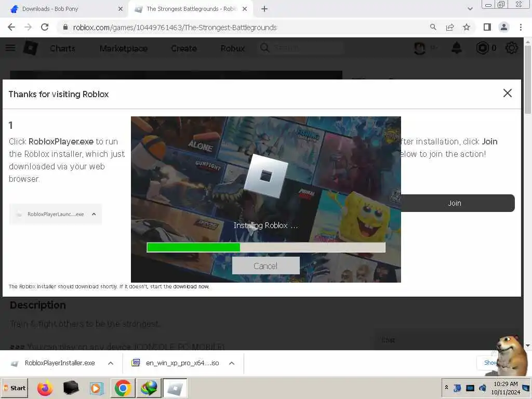Open Internet Download Manager taskbar icon
This screenshot has height=399, width=532.
click(x=149, y=388)
